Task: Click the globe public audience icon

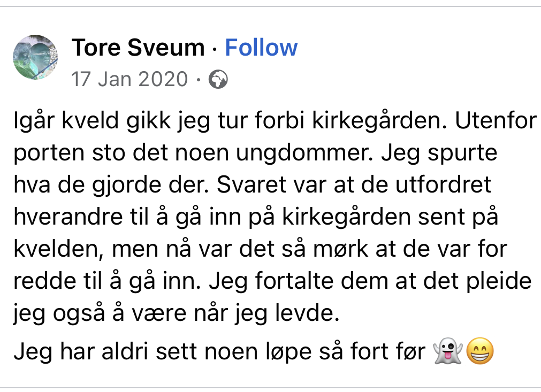Action: click(x=218, y=80)
